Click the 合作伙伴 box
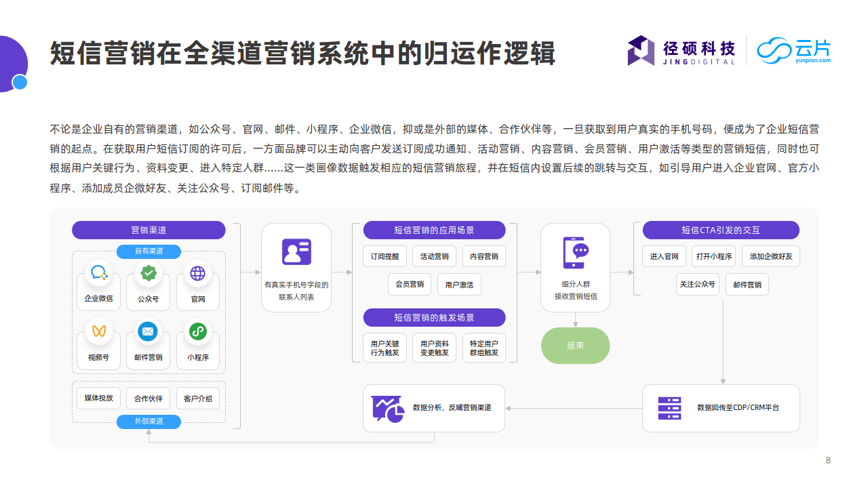The width and height of the screenshot is (868, 488). click(x=149, y=398)
